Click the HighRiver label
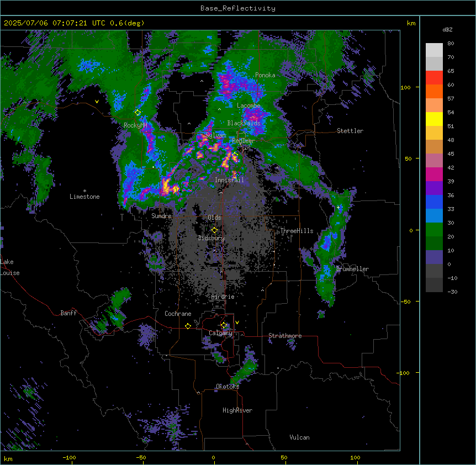 [237, 410]
